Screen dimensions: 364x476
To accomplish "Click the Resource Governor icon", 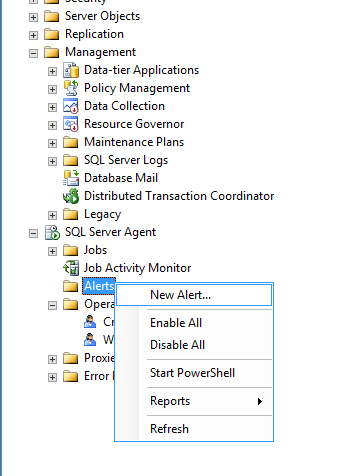I will (x=71, y=124).
